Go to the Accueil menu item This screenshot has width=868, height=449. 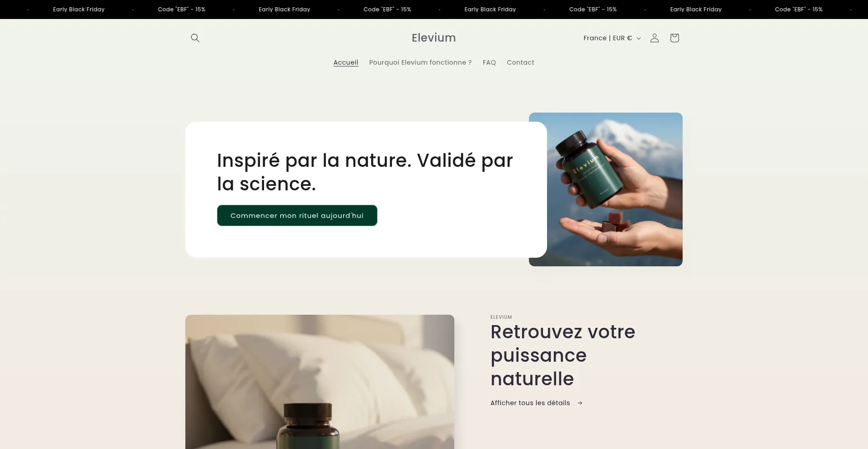[345, 62]
